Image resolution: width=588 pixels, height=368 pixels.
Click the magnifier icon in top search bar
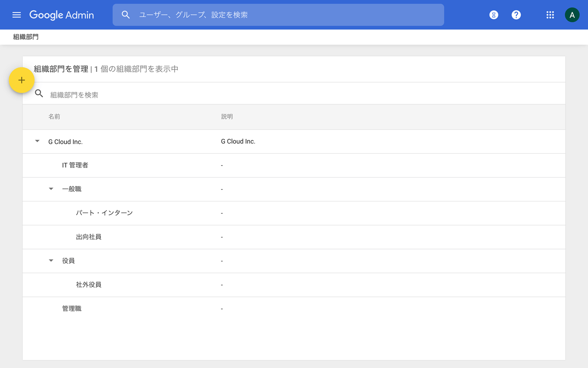[x=126, y=15]
